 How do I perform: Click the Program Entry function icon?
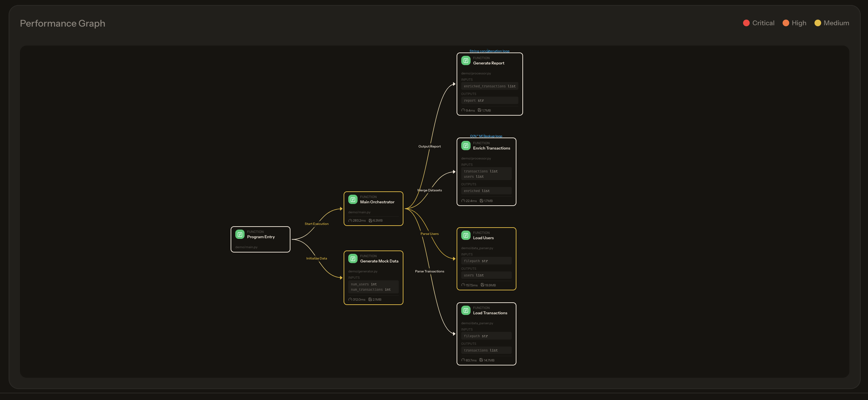tap(240, 234)
